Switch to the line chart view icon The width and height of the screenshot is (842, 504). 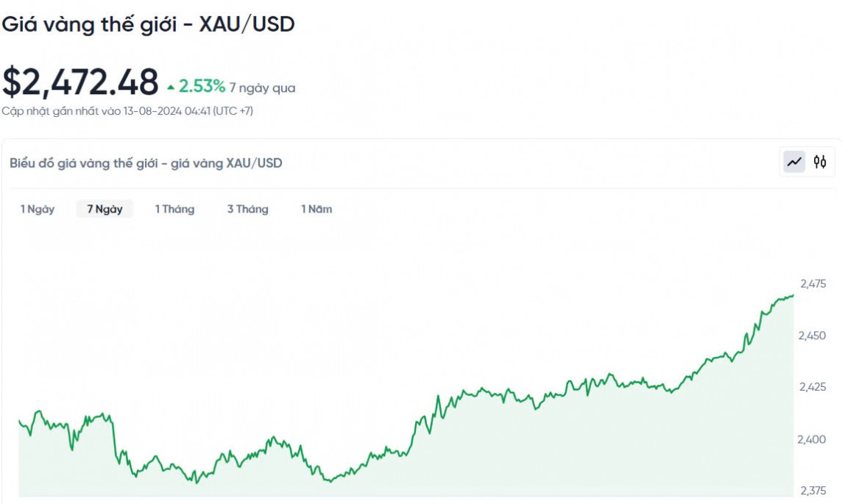794,162
